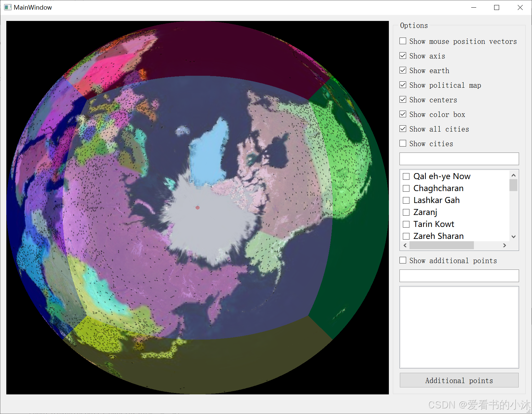Select the Chaghcharan city checkbox
The image size is (532, 414).
[406, 188]
